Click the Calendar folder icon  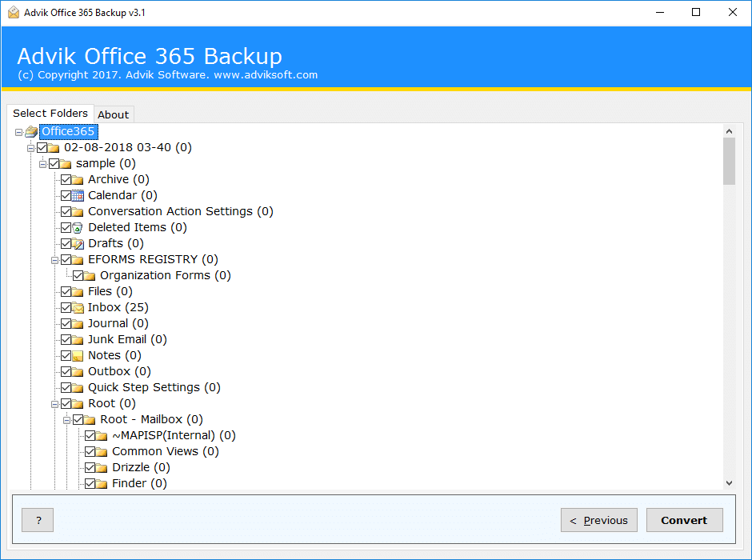pos(78,196)
